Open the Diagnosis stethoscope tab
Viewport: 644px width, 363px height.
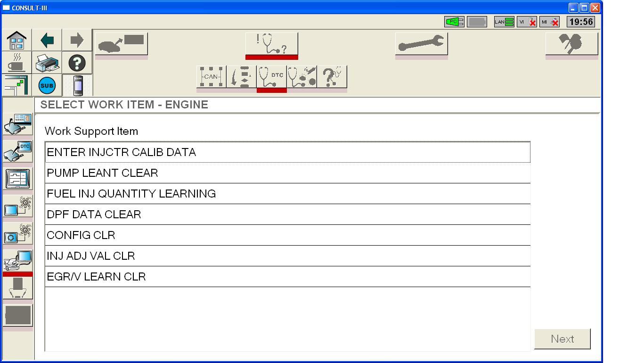271,45
